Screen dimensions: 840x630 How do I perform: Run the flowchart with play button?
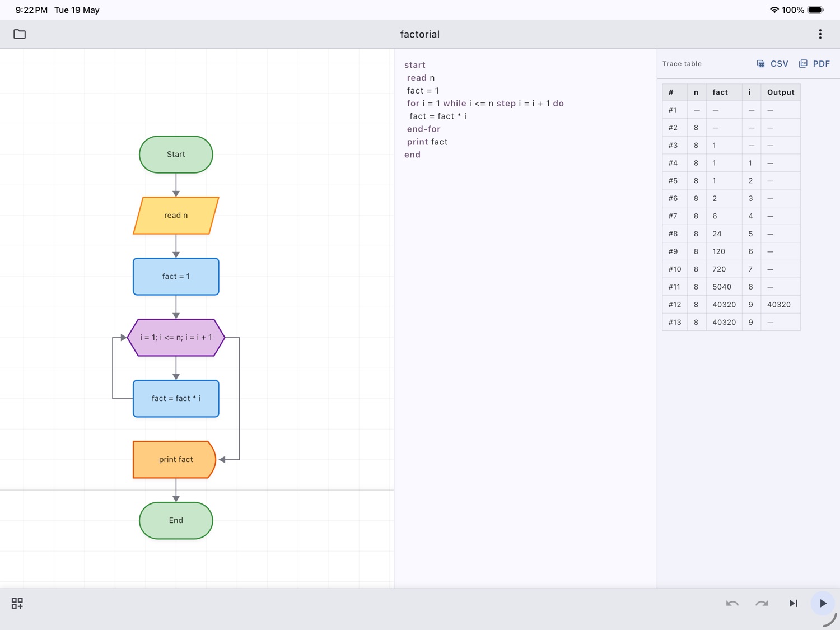(x=823, y=603)
